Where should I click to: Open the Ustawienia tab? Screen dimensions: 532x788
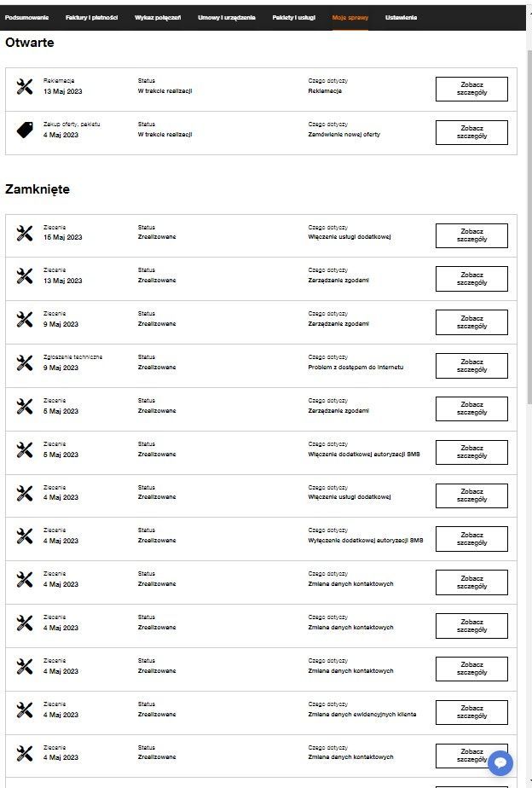pos(402,18)
